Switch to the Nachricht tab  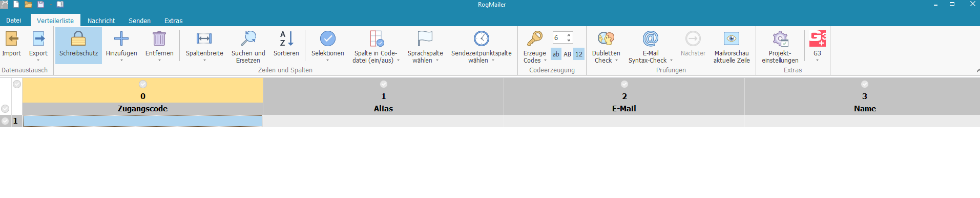click(x=101, y=21)
